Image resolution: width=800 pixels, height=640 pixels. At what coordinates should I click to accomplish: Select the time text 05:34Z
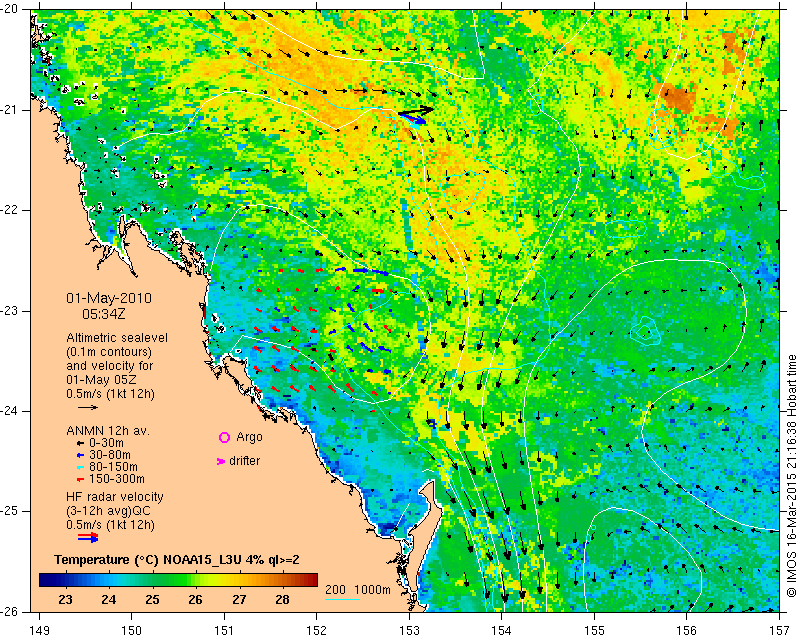[104, 314]
